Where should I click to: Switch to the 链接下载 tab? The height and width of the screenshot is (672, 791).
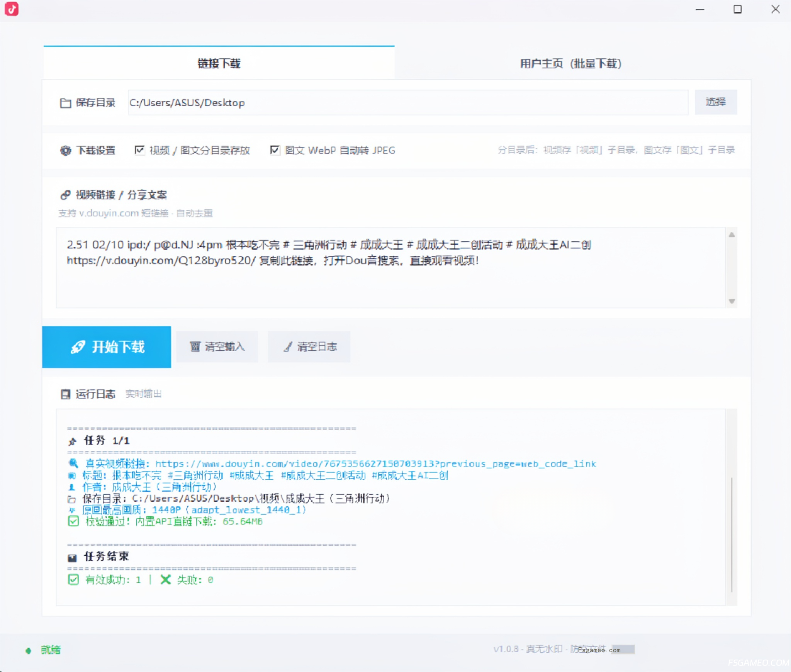click(219, 63)
